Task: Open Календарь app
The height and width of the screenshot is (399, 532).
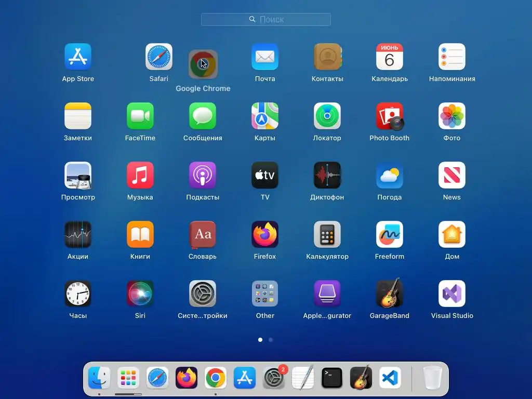Action: (x=390, y=57)
